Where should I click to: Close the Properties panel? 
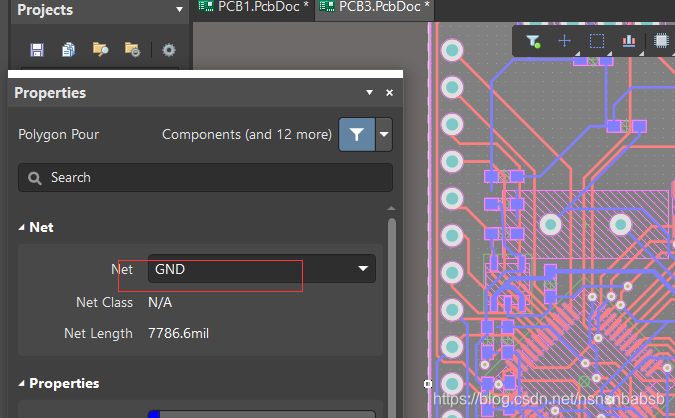point(390,93)
